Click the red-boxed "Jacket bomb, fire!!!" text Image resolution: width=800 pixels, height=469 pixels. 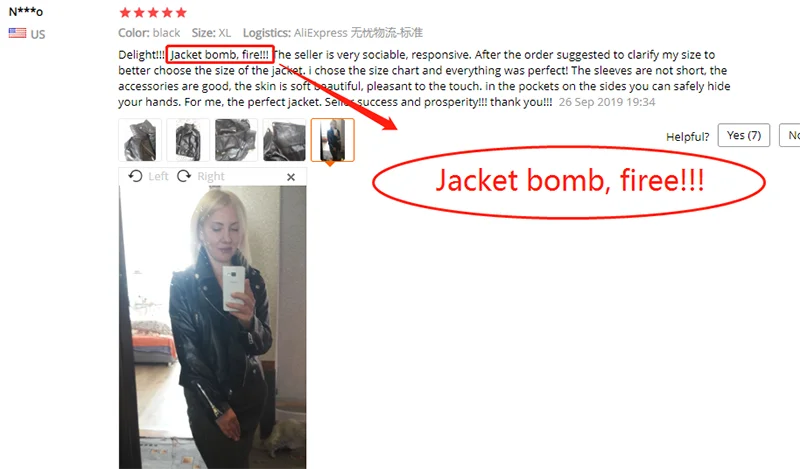point(219,55)
